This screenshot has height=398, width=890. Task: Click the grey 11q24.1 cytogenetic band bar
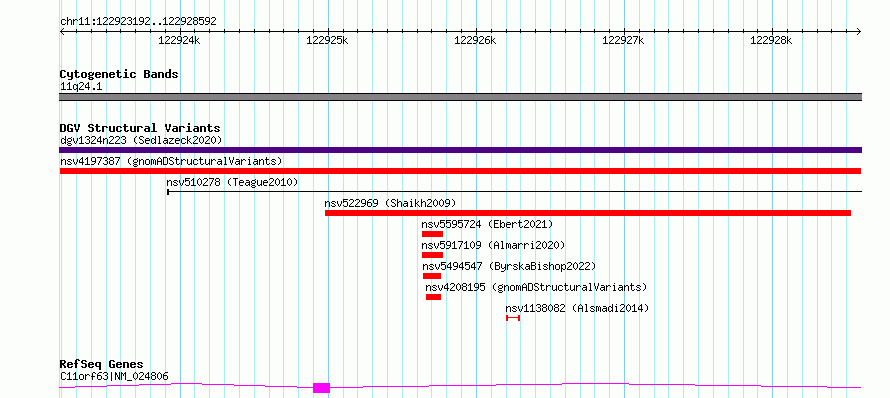pyautogui.click(x=460, y=97)
